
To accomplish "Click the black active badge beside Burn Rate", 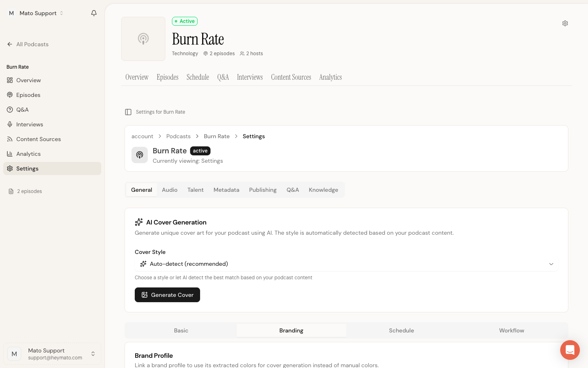I will (x=200, y=151).
